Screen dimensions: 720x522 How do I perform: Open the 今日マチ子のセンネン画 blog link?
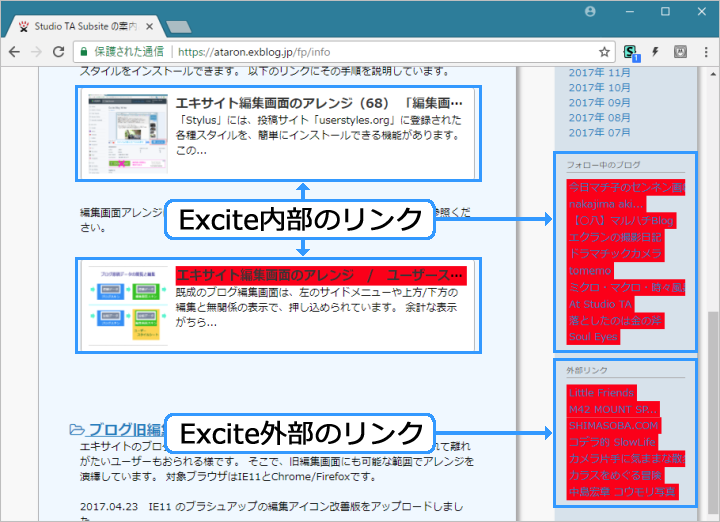626,187
